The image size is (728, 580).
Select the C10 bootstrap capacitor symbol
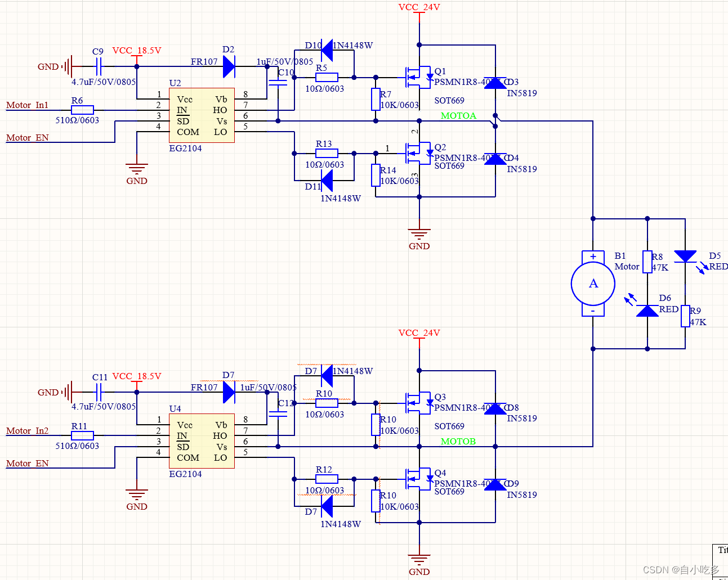[278, 83]
